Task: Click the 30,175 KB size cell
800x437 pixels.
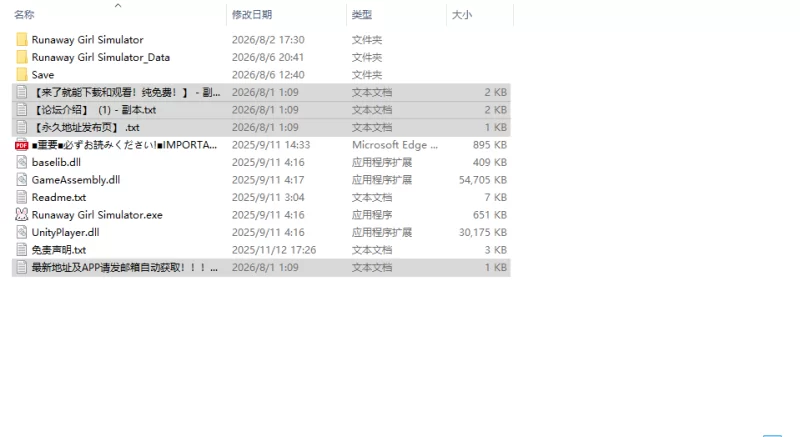Action: (483, 233)
